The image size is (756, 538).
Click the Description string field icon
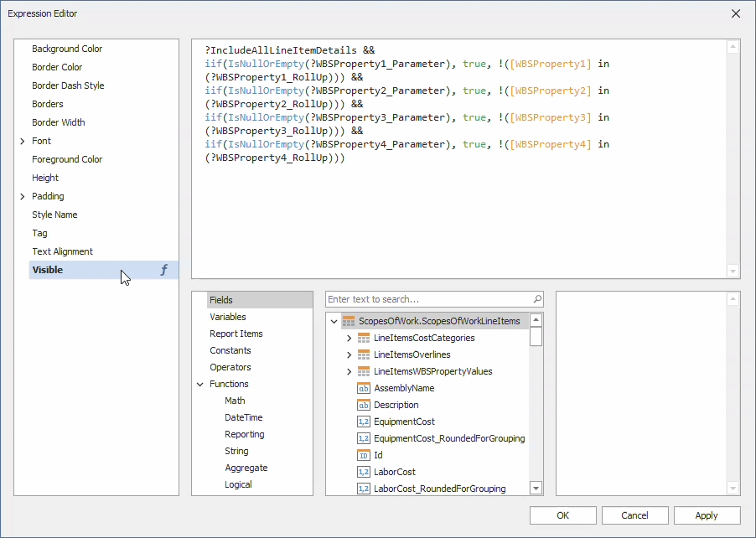click(364, 405)
